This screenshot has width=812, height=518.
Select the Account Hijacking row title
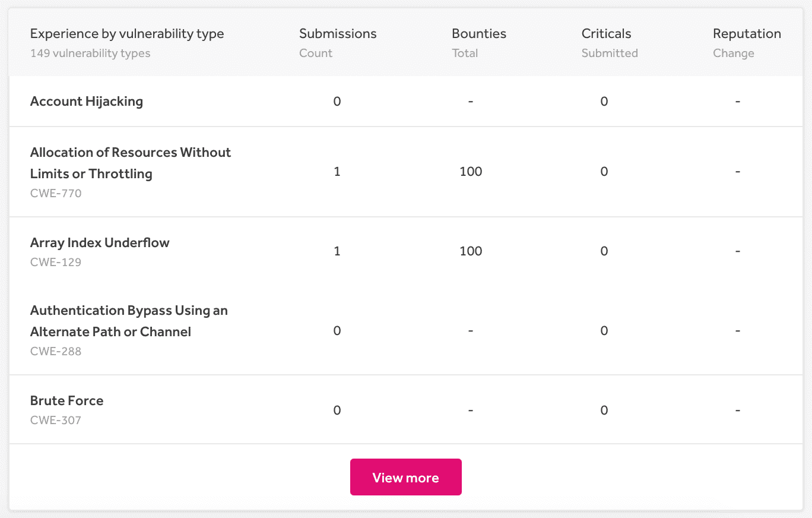pos(87,102)
